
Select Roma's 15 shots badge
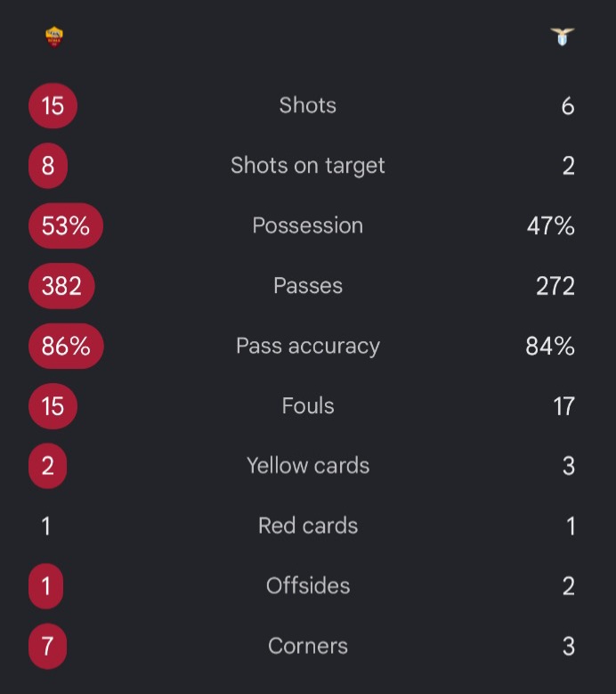tap(53, 106)
